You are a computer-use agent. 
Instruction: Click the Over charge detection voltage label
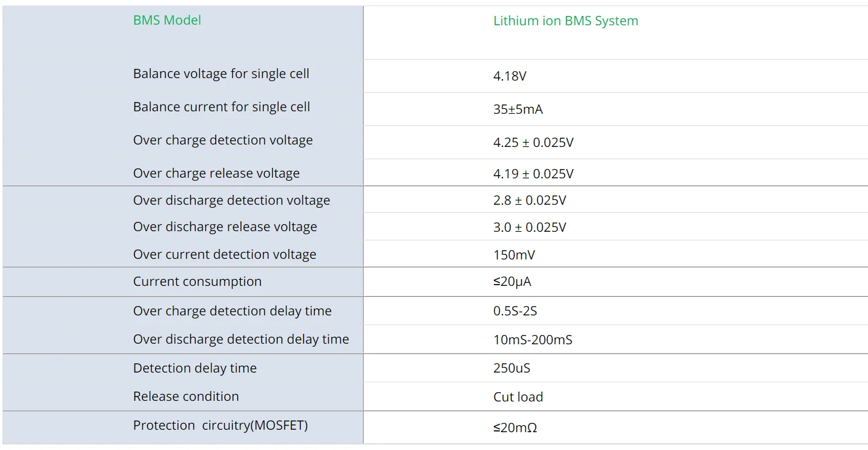[x=223, y=140]
